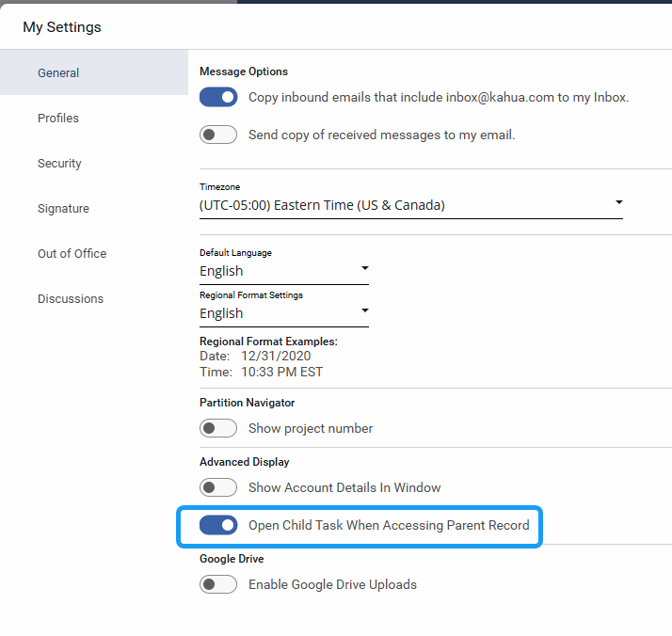Turn on Show project number switch
Image resolution: width=672 pixels, height=636 pixels.
point(218,428)
